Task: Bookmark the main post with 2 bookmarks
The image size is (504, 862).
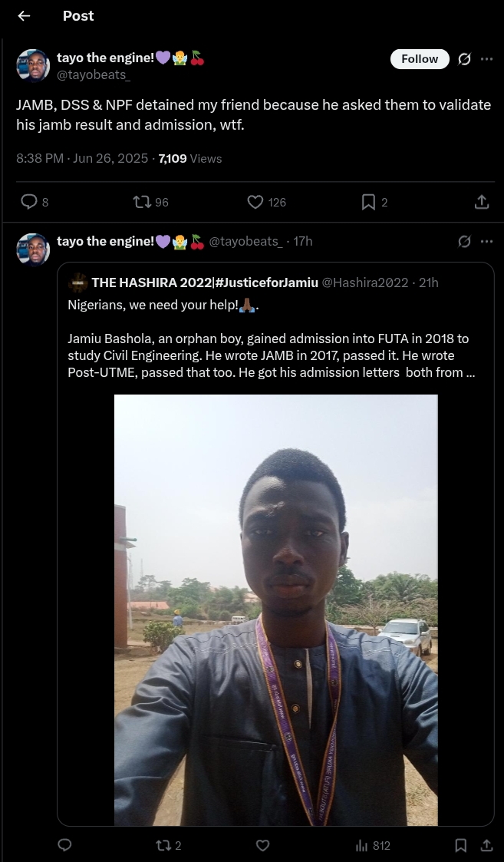Action: [368, 202]
